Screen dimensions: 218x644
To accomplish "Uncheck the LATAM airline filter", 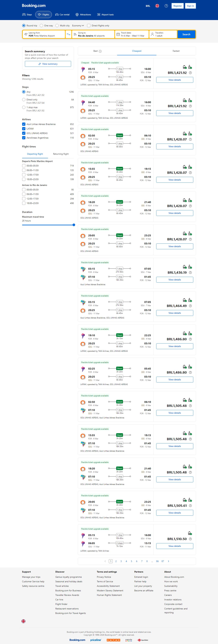I will [24, 129].
